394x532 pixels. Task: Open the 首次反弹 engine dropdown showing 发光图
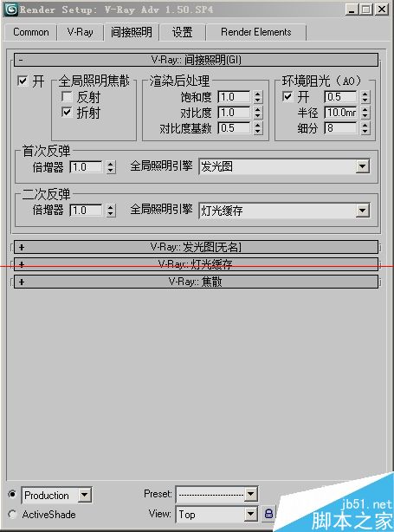(x=284, y=166)
